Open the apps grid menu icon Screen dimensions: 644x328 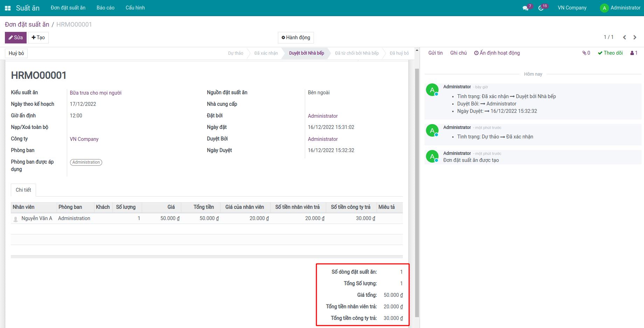(x=8, y=8)
